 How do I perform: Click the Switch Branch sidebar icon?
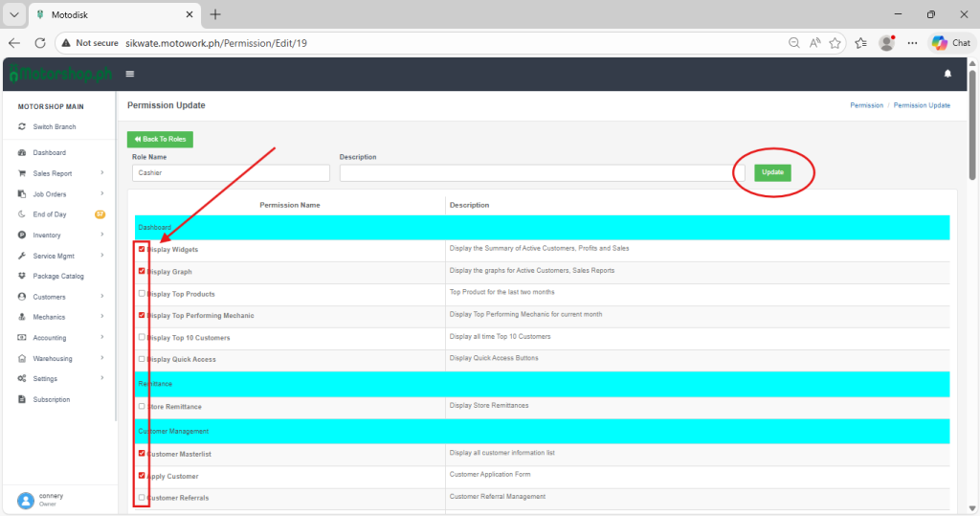(23, 127)
